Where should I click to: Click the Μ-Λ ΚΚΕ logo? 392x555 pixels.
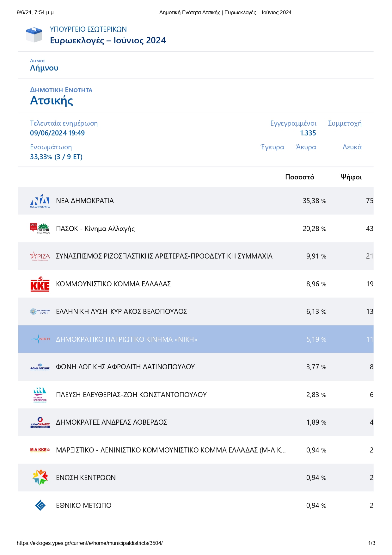(x=40, y=450)
